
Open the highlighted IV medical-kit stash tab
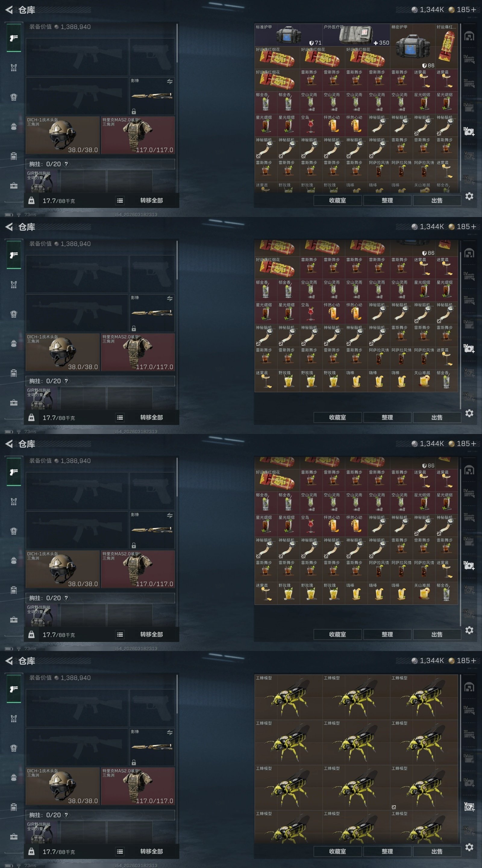(469, 131)
